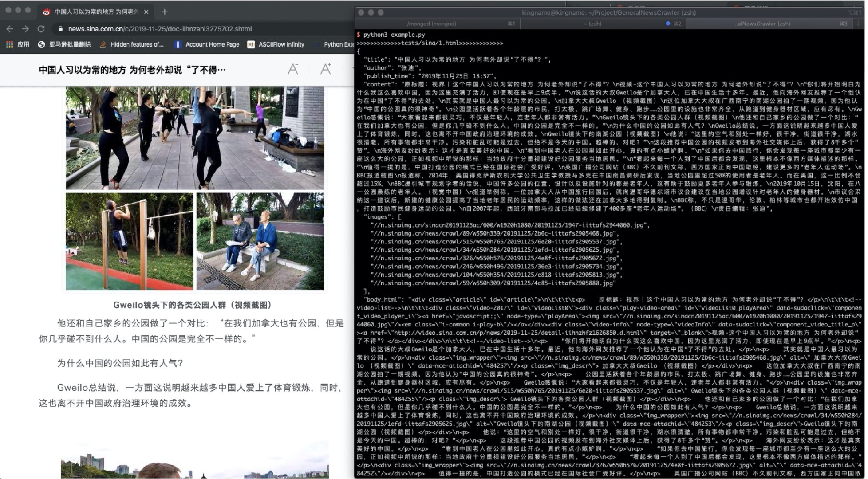Click the dancers photo in article
The width and height of the screenshot is (868, 479).
(195, 137)
